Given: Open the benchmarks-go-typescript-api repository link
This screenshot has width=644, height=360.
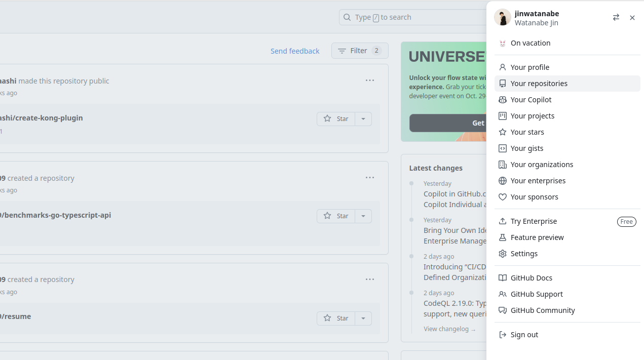Looking at the screenshot, I should pyautogui.click(x=56, y=215).
